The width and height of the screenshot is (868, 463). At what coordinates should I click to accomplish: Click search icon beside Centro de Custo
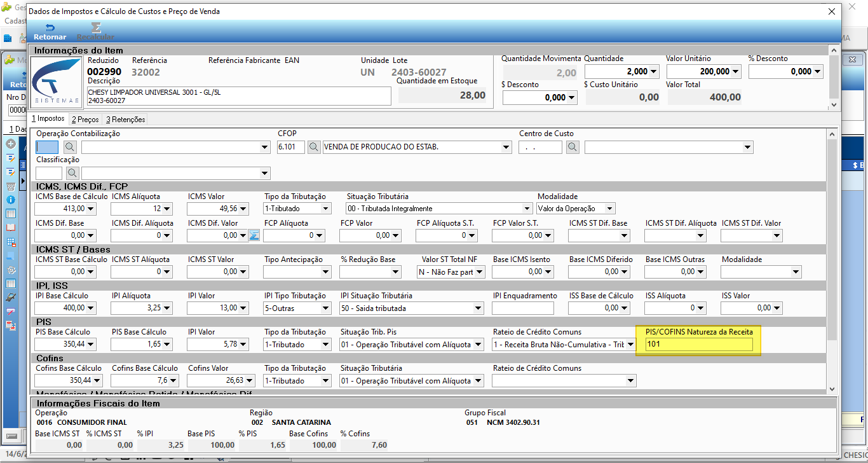point(573,148)
